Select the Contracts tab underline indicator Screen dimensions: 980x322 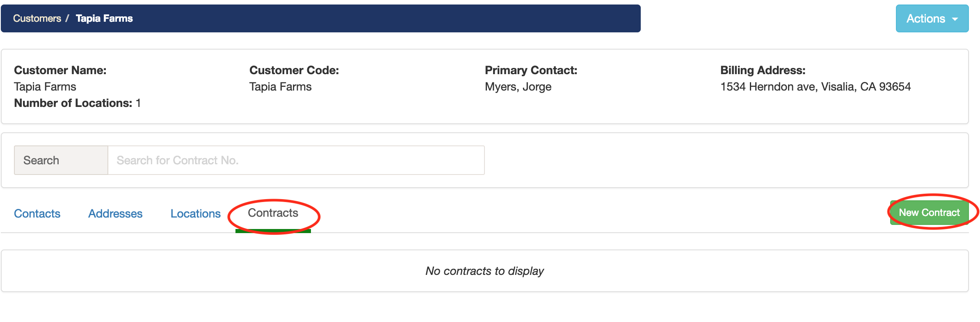272,231
